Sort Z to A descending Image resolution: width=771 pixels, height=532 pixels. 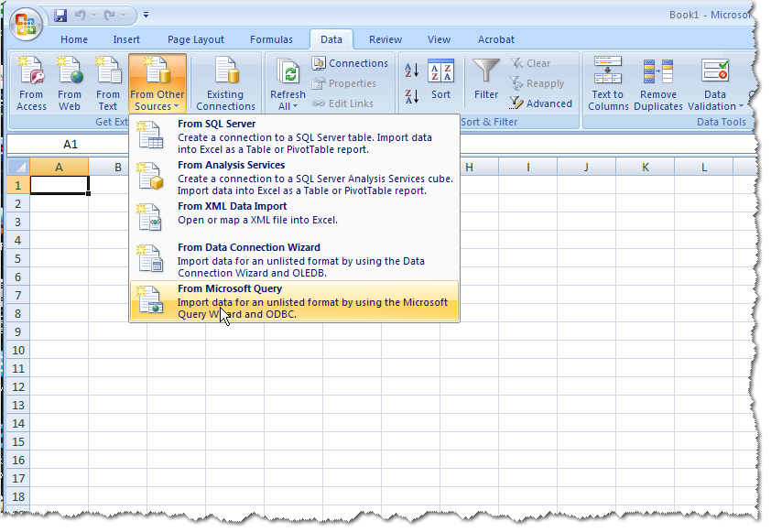[411, 96]
